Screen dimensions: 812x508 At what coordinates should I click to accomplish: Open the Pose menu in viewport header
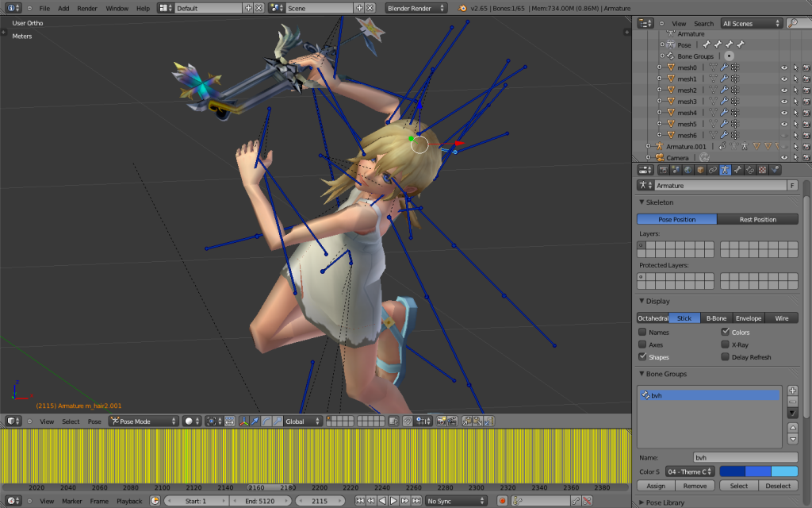tap(94, 421)
